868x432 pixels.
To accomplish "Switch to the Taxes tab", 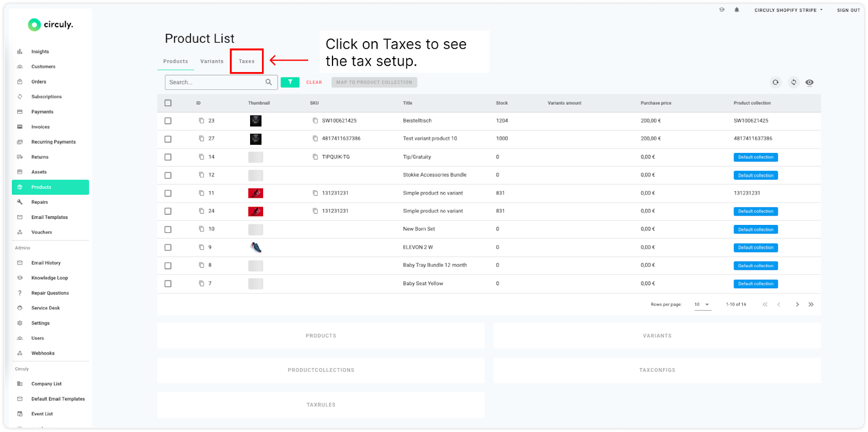I will [x=246, y=61].
